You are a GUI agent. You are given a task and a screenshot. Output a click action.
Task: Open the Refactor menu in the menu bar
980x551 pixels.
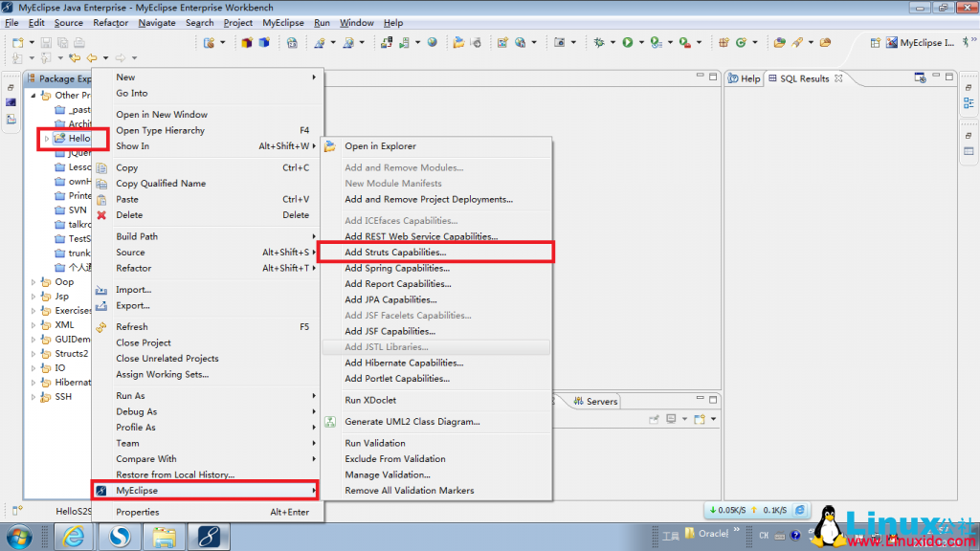111,23
